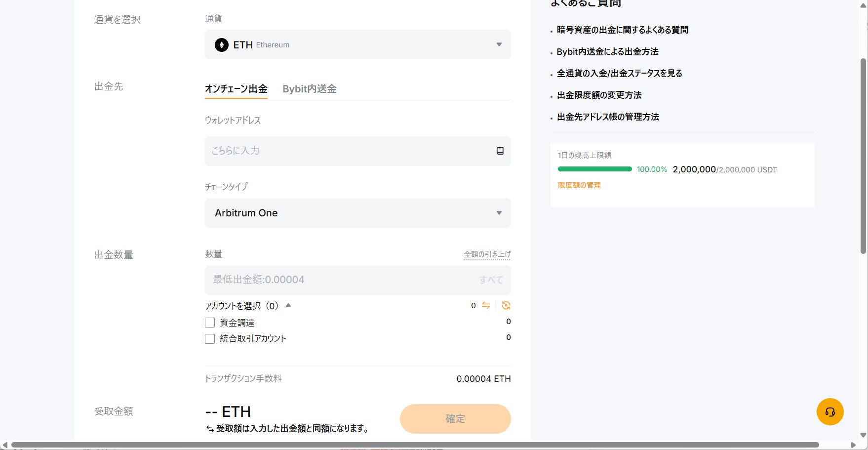Click the swap arrows icon beside received amount note
The image size is (868, 450).
(x=210, y=429)
